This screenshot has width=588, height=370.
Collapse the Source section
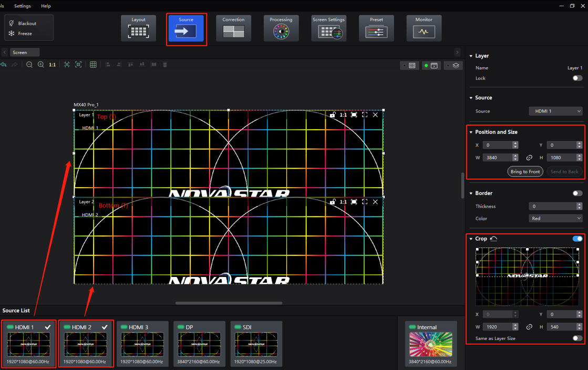471,98
